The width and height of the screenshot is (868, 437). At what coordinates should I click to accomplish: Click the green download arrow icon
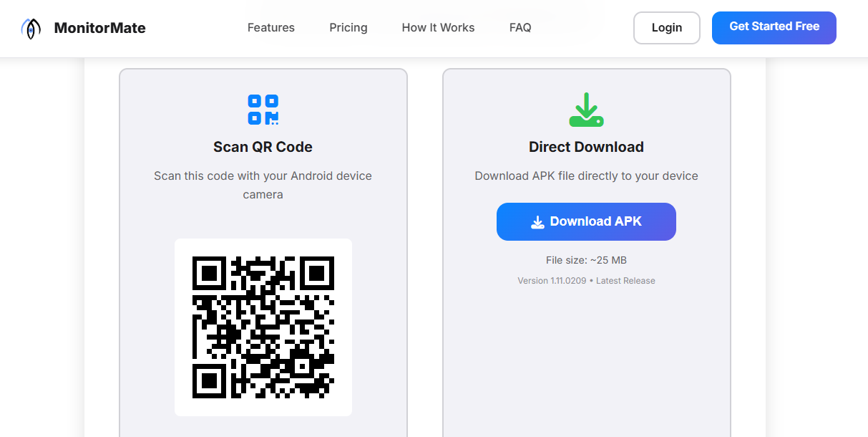(586, 109)
